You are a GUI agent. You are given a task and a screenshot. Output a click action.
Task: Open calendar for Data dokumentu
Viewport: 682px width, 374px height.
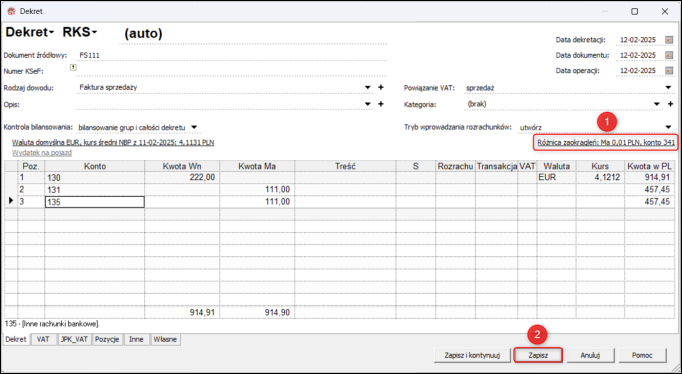669,55
